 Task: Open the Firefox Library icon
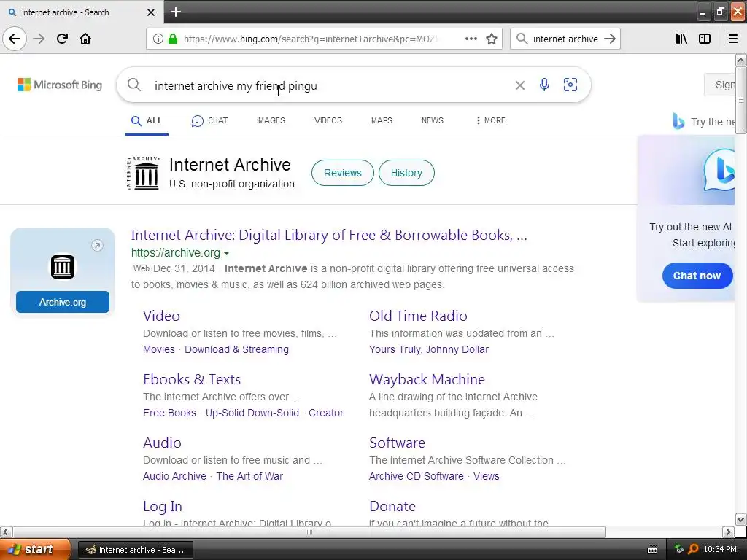click(x=682, y=39)
